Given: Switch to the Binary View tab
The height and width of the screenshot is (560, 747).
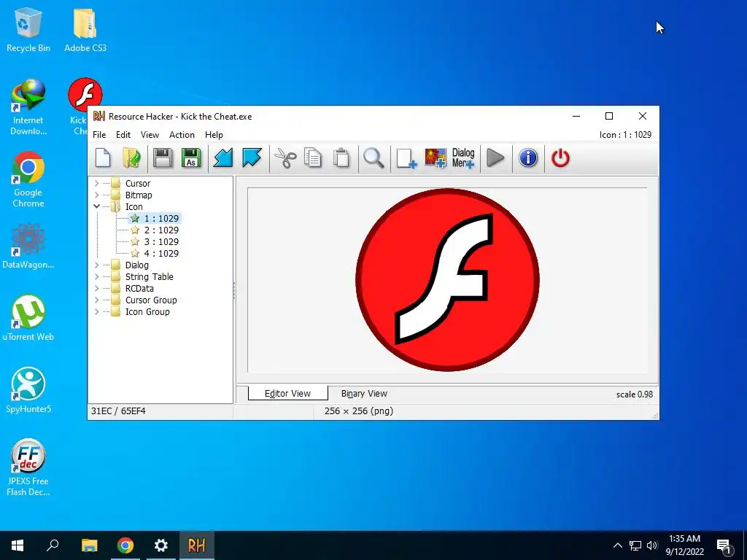Looking at the screenshot, I should pos(364,393).
